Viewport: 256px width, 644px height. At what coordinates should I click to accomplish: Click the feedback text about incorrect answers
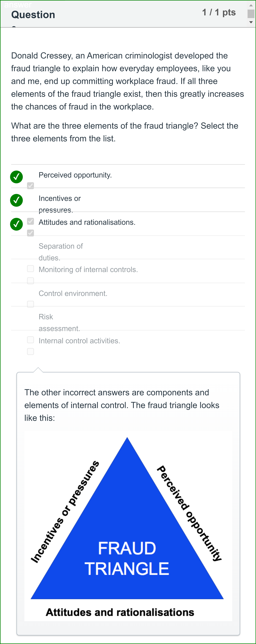(x=122, y=405)
